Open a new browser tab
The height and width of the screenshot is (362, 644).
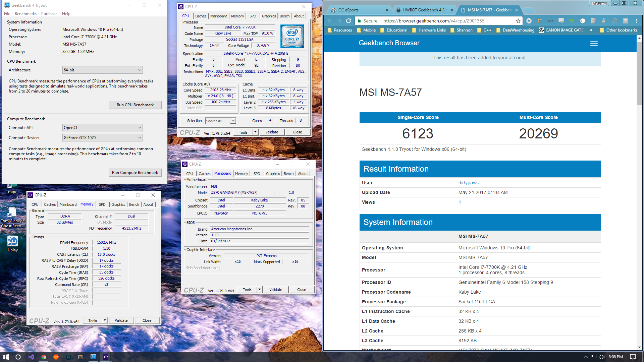tap(529, 10)
